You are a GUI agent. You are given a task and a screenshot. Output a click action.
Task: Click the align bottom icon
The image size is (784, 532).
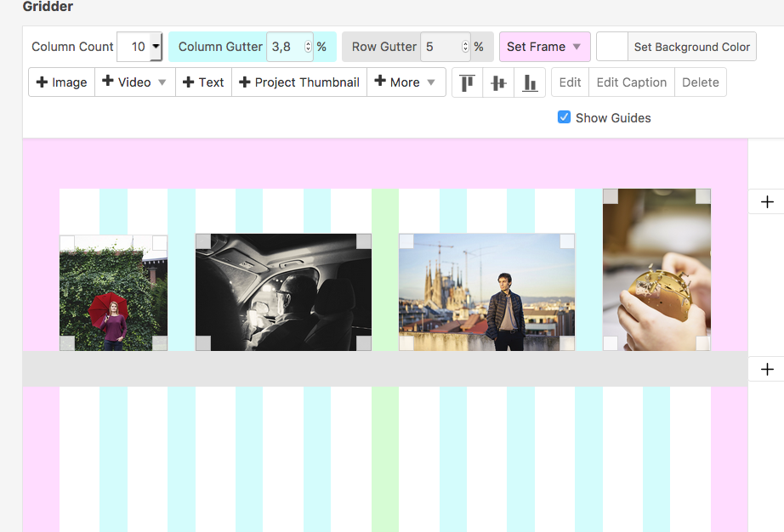[530, 82]
